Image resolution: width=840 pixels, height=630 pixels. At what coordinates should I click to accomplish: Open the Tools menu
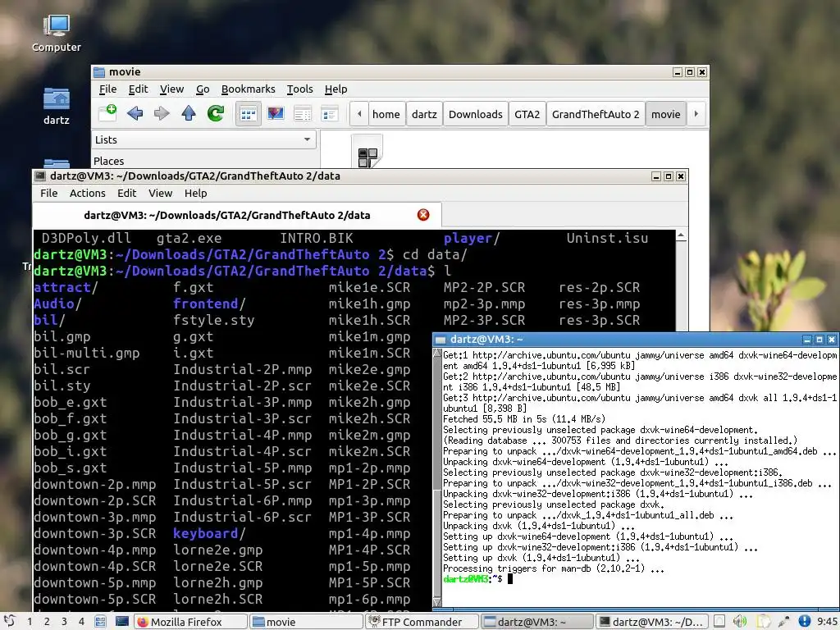click(299, 89)
